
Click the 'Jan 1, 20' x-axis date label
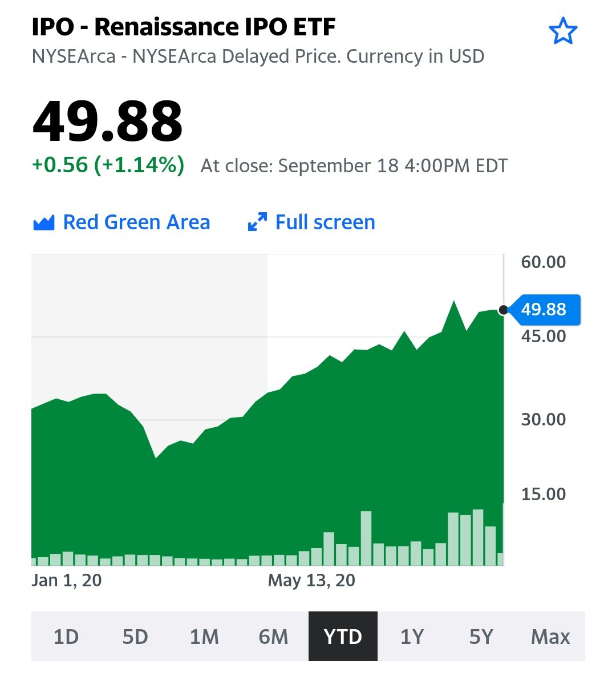(67, 581)
